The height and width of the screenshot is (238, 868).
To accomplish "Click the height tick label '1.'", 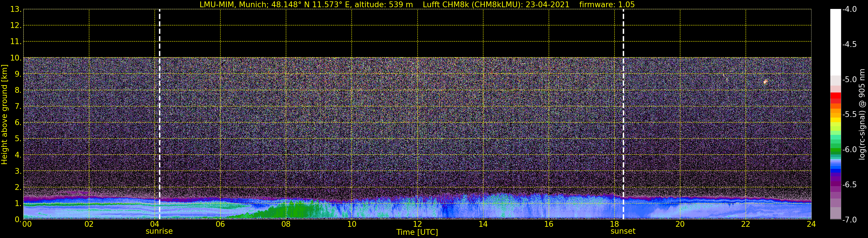I will pos(18,204).
